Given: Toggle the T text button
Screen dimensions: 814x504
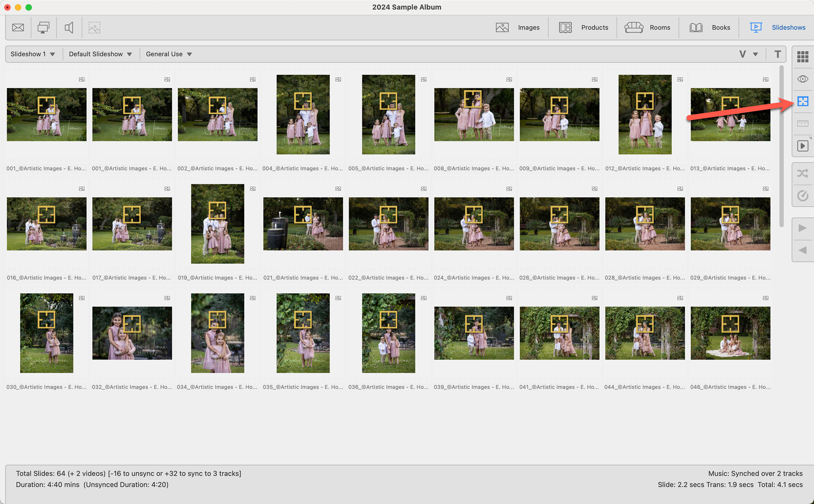Looking at the screenshot, I should tap(777, 54).
